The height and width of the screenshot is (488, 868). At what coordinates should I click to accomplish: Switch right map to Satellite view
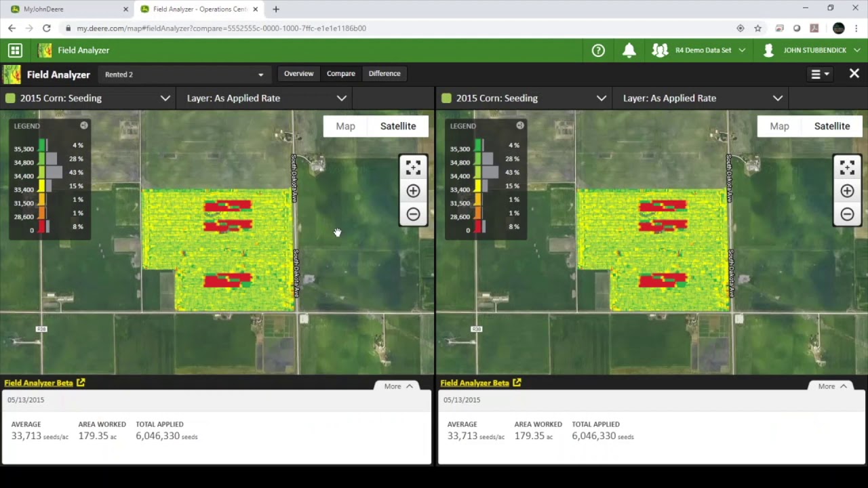pyautogui.click(x=832, y=126)
